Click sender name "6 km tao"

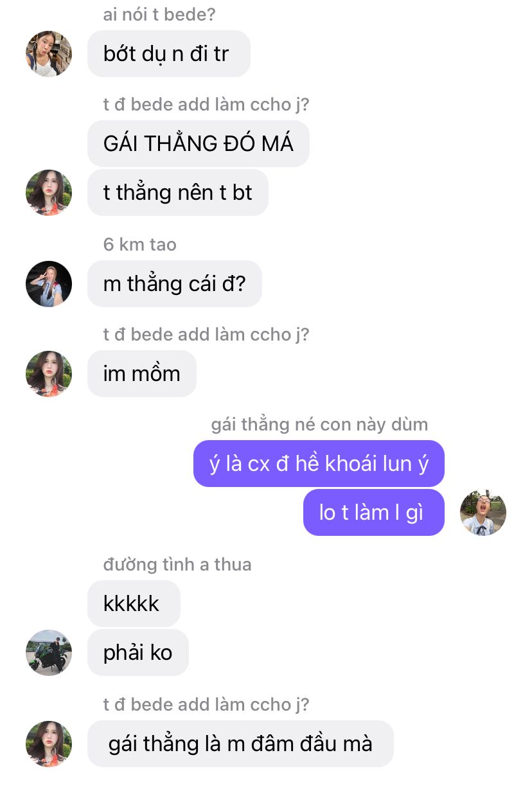(x=139, y=244)
